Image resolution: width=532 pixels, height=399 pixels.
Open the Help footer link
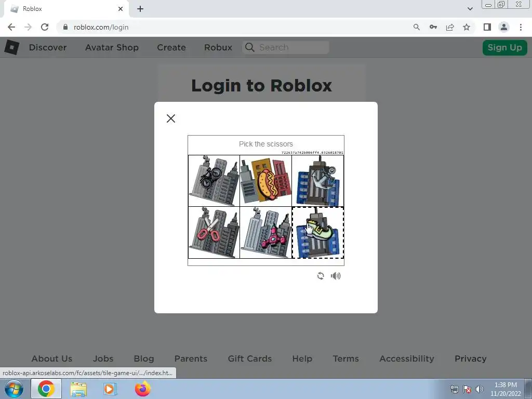click(x=302, y=358)
